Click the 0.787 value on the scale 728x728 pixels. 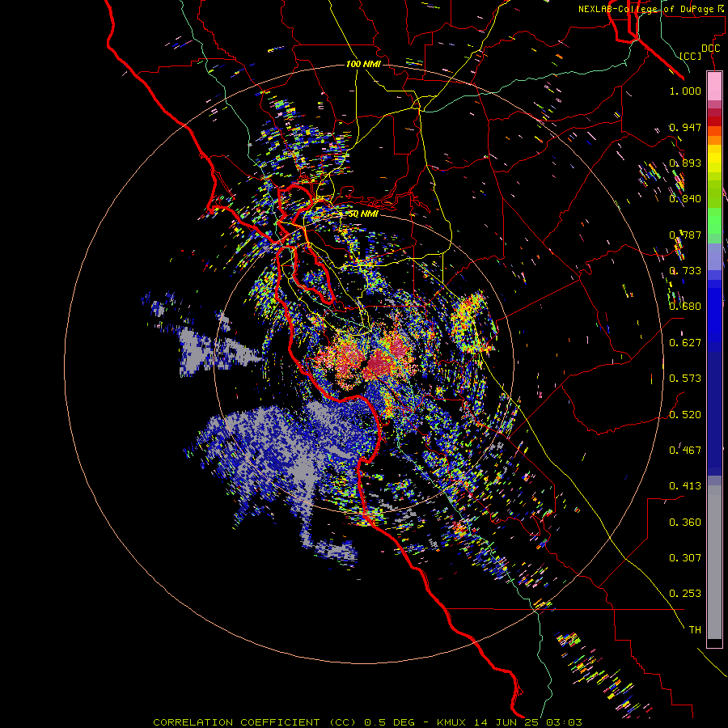tap(685, 235)
